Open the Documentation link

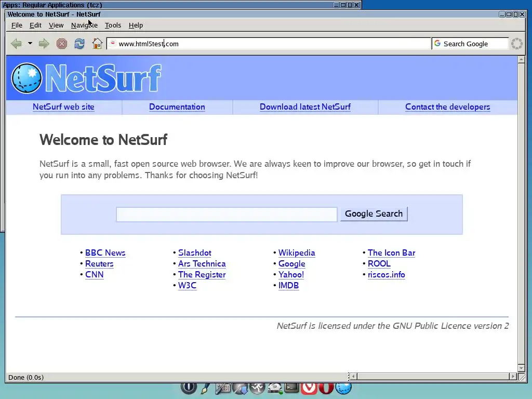pyautogui.click(x=177, y=107)
